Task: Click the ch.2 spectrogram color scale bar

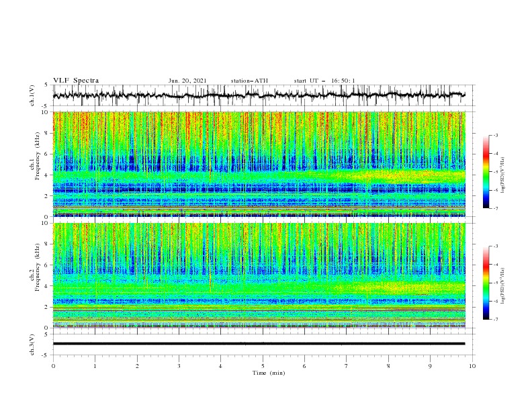Action: click(x=486, y=283)
